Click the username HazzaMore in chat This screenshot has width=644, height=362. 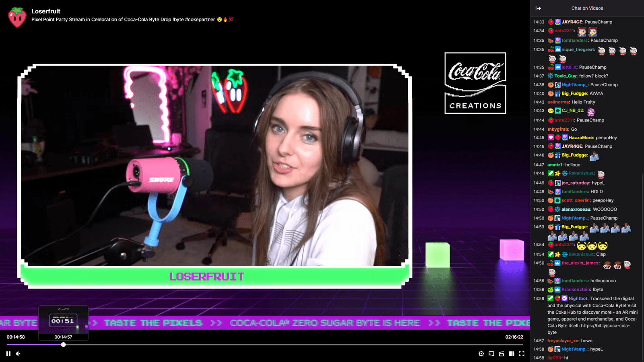(580, 138)
